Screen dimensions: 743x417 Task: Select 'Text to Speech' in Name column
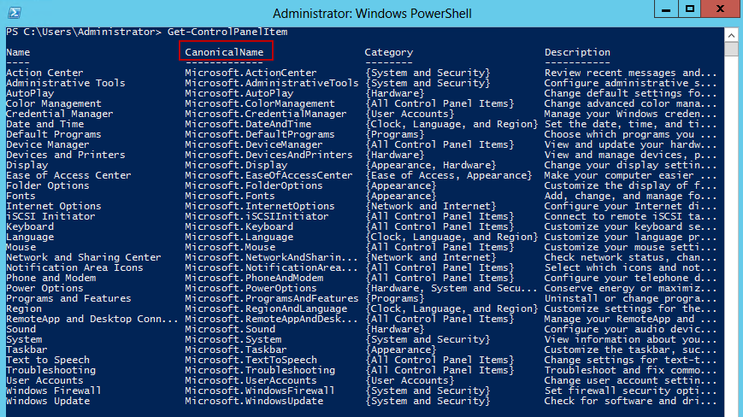(48, 360)
